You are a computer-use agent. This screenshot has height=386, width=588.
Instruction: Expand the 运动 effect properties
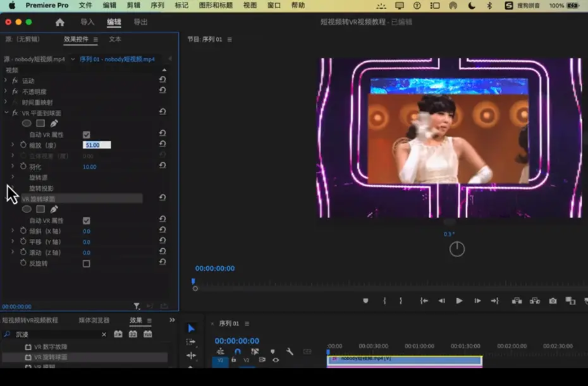coord(6,80)
